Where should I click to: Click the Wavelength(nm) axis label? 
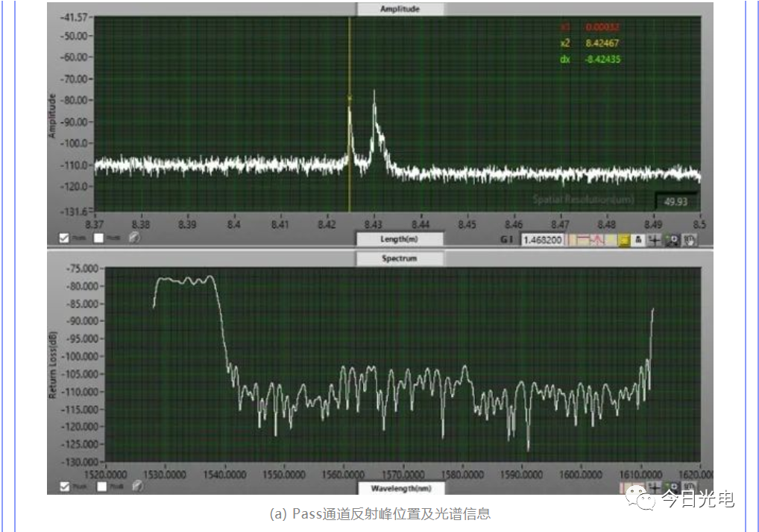tap(401, 489)
